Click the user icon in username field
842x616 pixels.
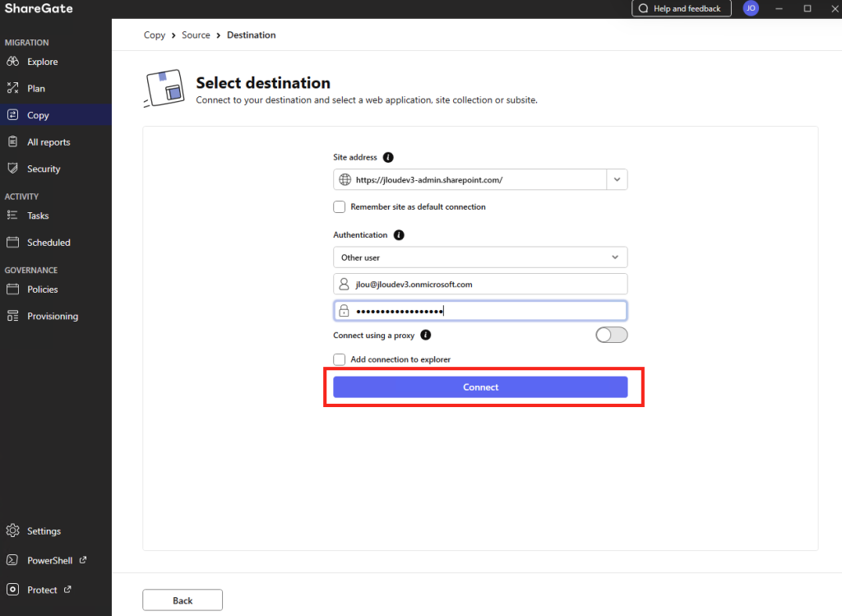coord(345,284)
